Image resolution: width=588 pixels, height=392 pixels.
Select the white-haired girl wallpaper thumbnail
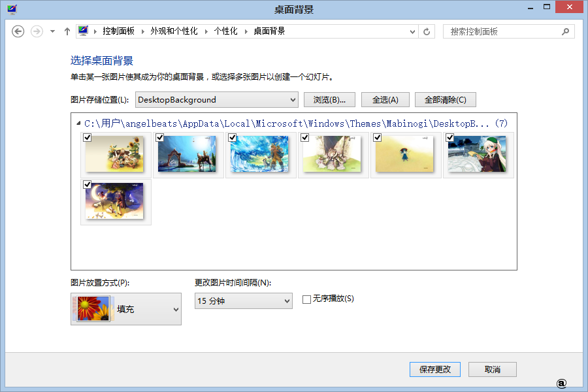pyautogui.click(x=477, y=154)
